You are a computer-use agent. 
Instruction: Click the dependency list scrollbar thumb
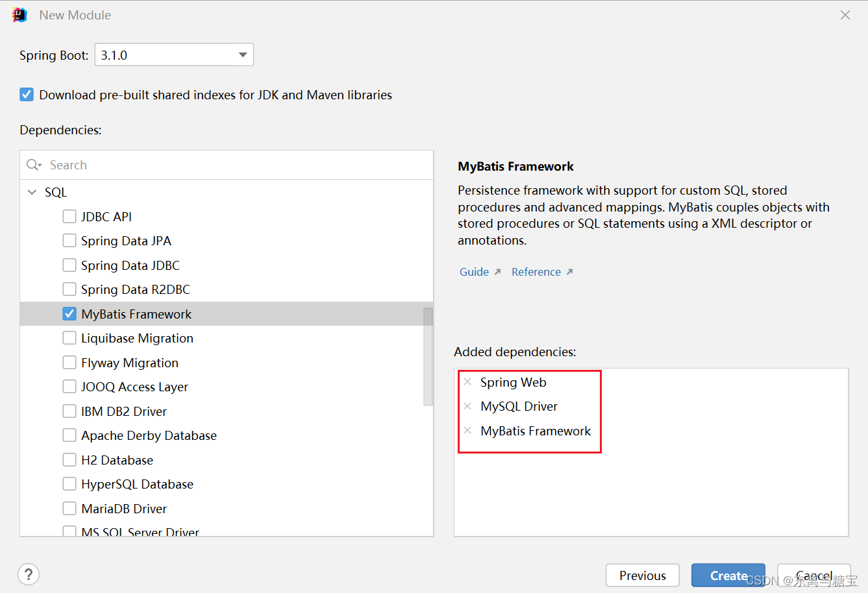[428, 357]
